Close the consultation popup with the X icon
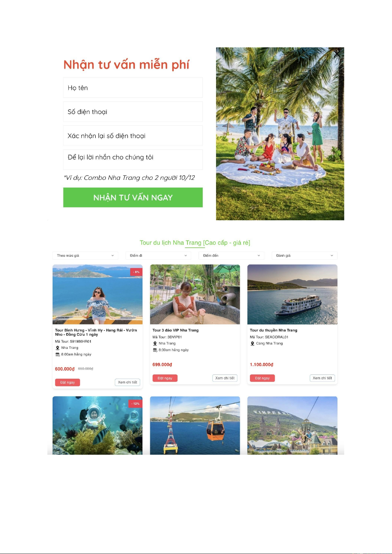 coord(337,54)
